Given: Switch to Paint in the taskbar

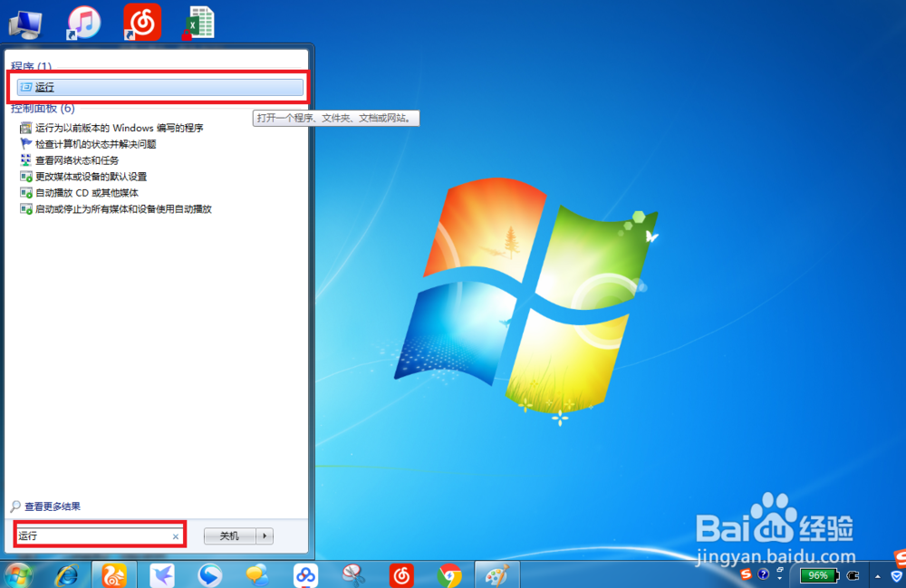Looking at the screenshot, I should click(496, 575).
